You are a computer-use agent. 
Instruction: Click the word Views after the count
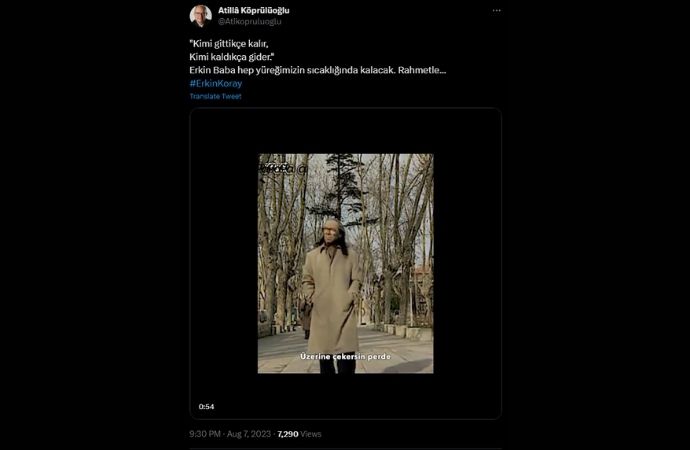click(311, 434)
